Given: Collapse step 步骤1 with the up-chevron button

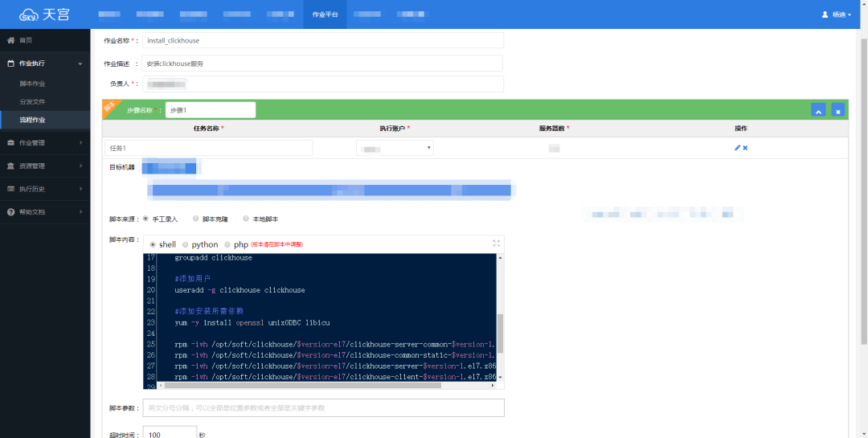Looking at the screenshot, I should 817,109.
